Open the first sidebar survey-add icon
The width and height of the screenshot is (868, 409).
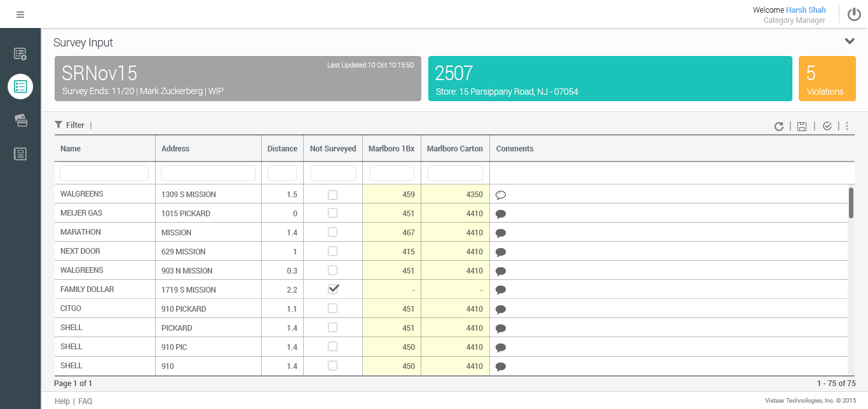(x=20, y=54)
